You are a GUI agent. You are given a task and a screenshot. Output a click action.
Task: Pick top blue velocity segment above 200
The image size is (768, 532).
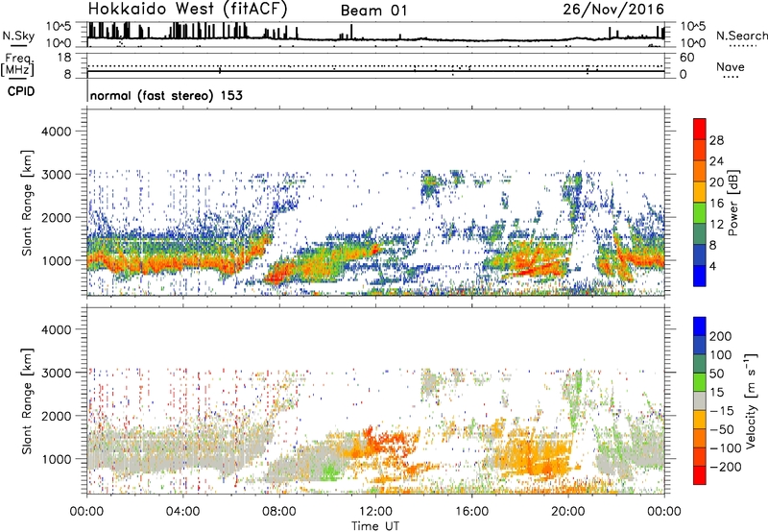(x=700, y=326)
